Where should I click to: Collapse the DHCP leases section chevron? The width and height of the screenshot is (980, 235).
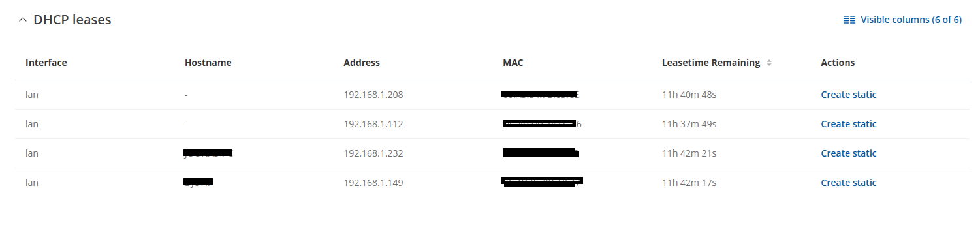click(x=23, y=20)
